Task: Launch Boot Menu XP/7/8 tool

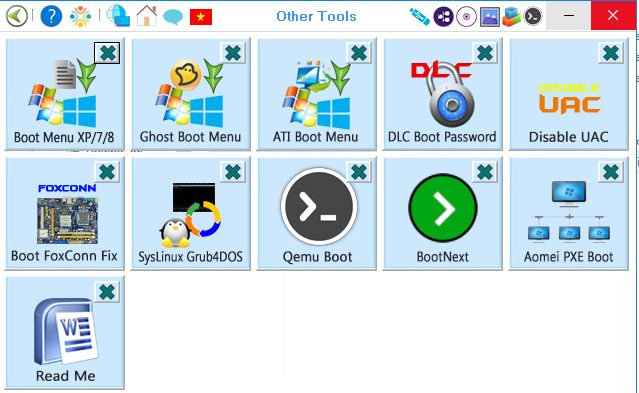Action: [x=64, y=94]
